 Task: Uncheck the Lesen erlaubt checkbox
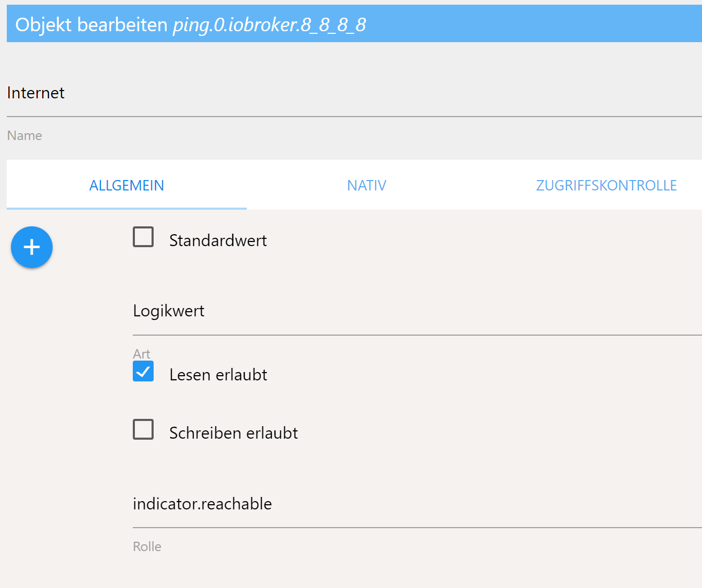coord(143,372)
